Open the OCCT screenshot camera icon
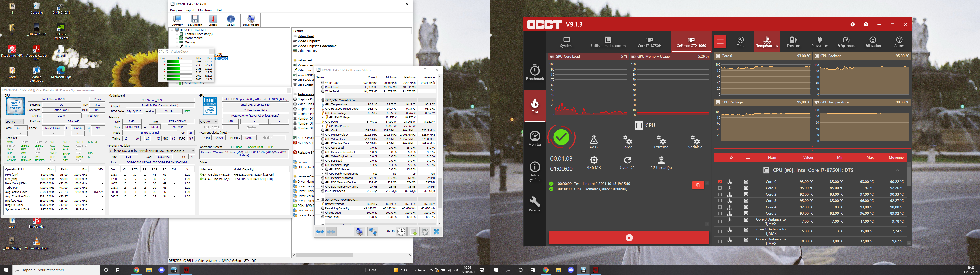The height and width of the screenshot is (275, 980). (x=866, y=24)
